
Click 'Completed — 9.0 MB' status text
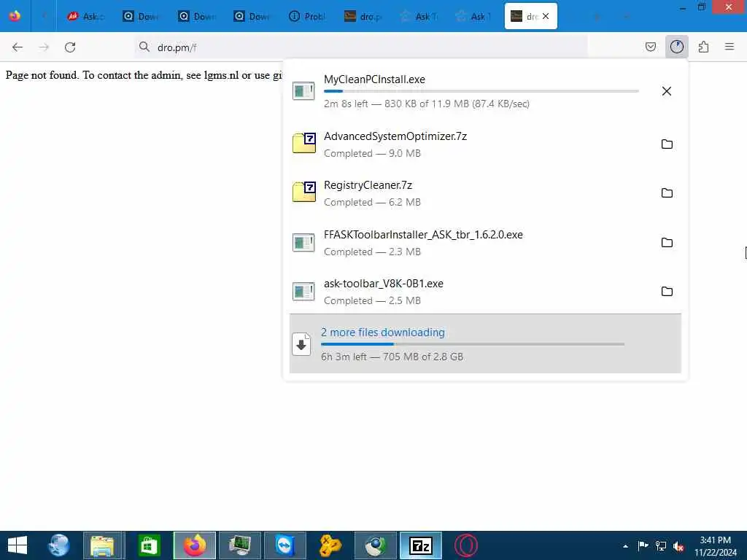click(372, 153)
